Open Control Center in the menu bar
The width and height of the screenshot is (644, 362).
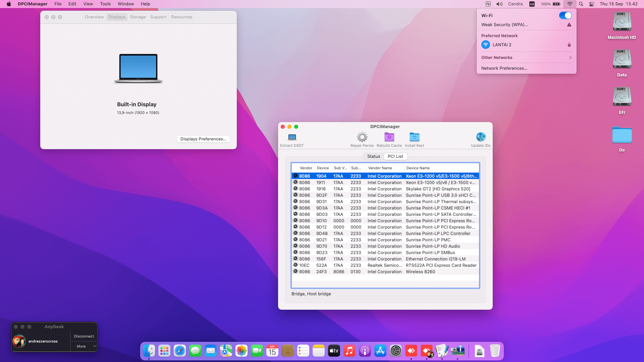592,4
